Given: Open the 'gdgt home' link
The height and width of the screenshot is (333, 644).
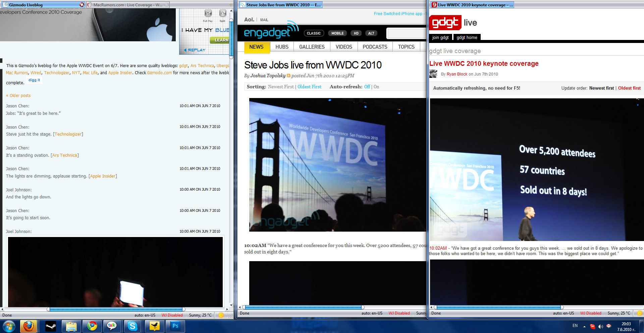Looking at the screenshot, I should pyautogui.click(x=467, y=38).
